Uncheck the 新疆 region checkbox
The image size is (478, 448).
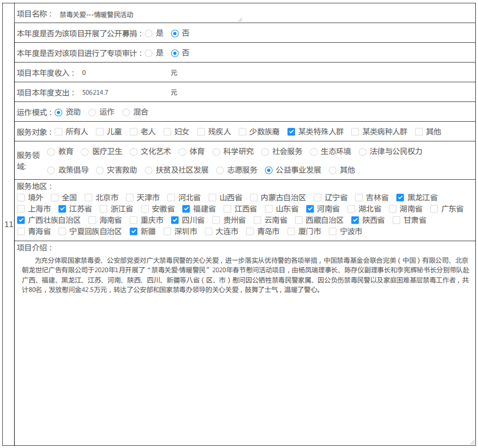click(x=133, y=232)
